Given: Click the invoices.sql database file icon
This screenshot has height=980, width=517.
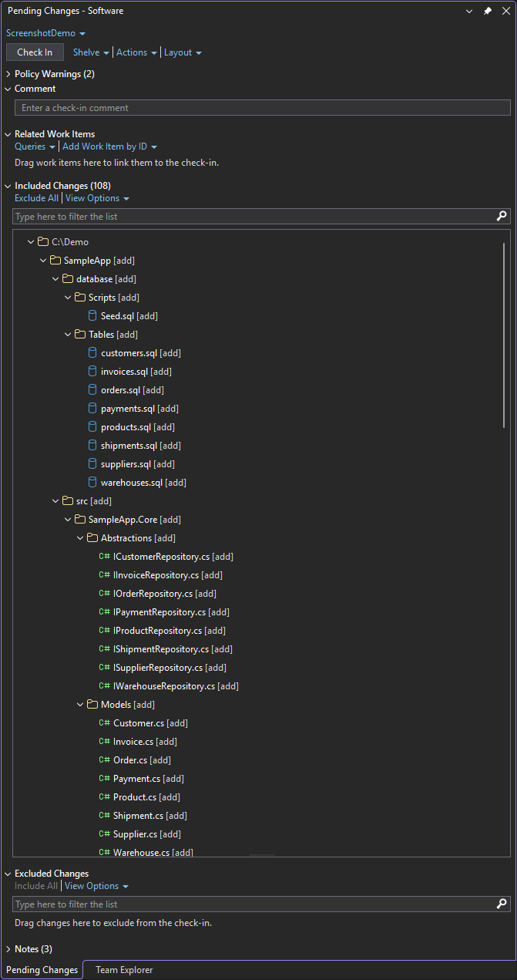Looking at the screenshot, I should (x=92, y=371).
